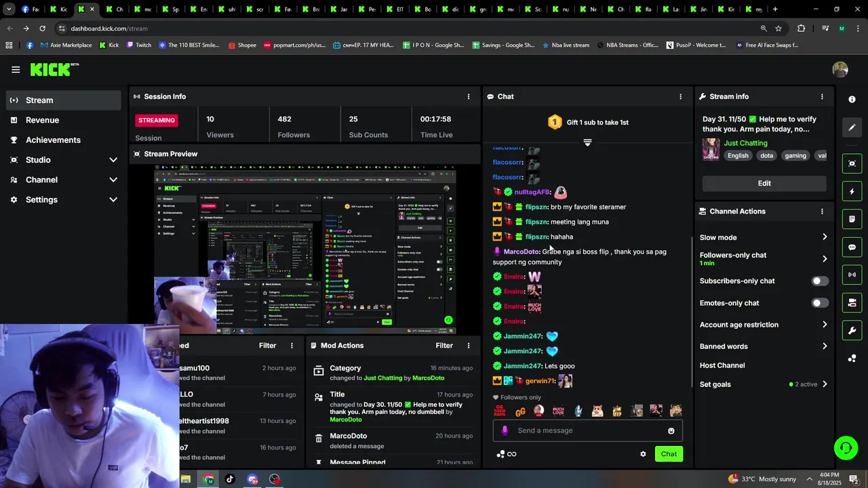The width and height of the screenshot is (868, 488).
Task: Click Filter in Mod Actions panel
Action: coord(444,345)
